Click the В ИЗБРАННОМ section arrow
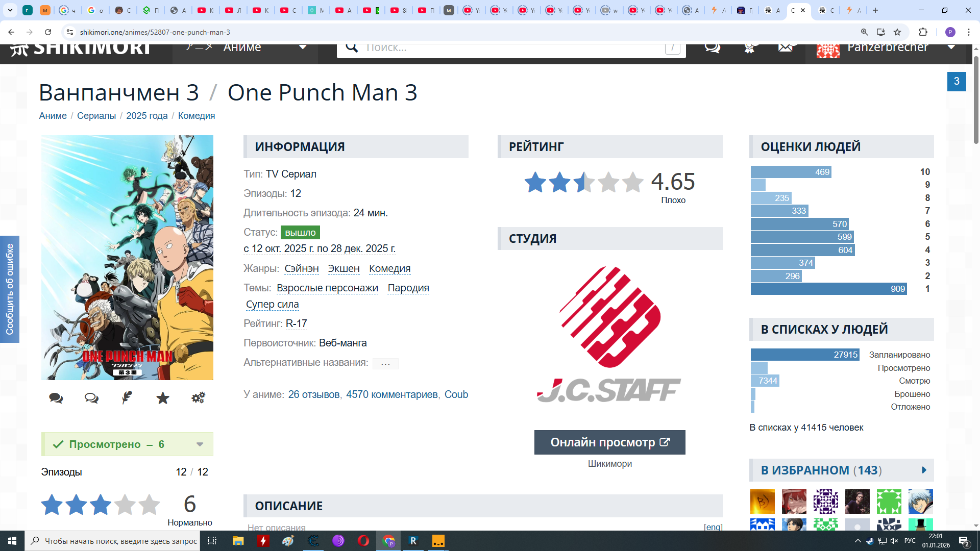This screenshot has width=980, height=551. pos(924,470)
